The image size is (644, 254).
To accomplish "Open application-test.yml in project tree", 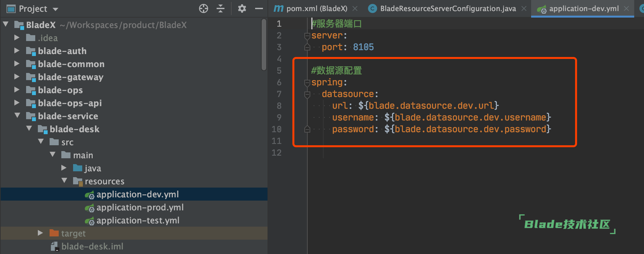I will (x=134, y=220).
